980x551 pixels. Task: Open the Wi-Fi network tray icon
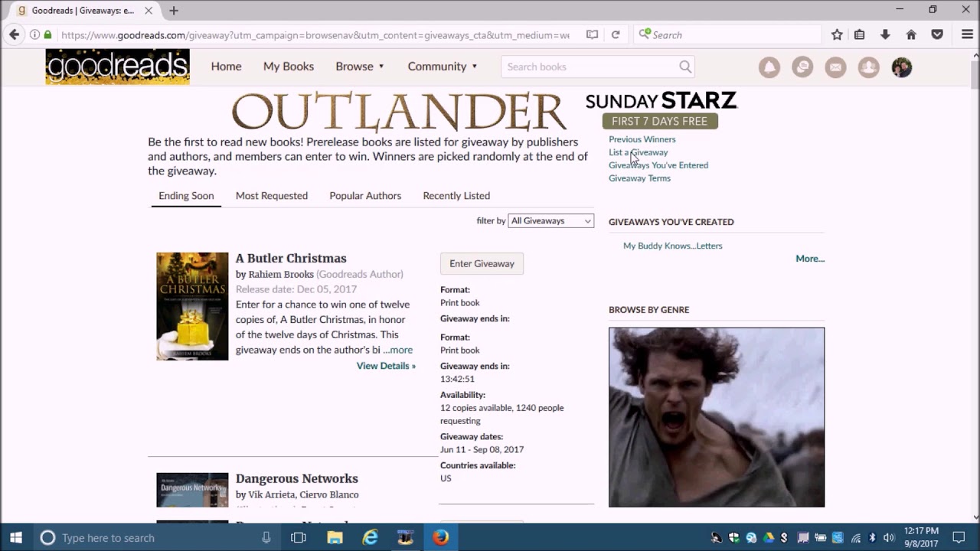(855, 538)
